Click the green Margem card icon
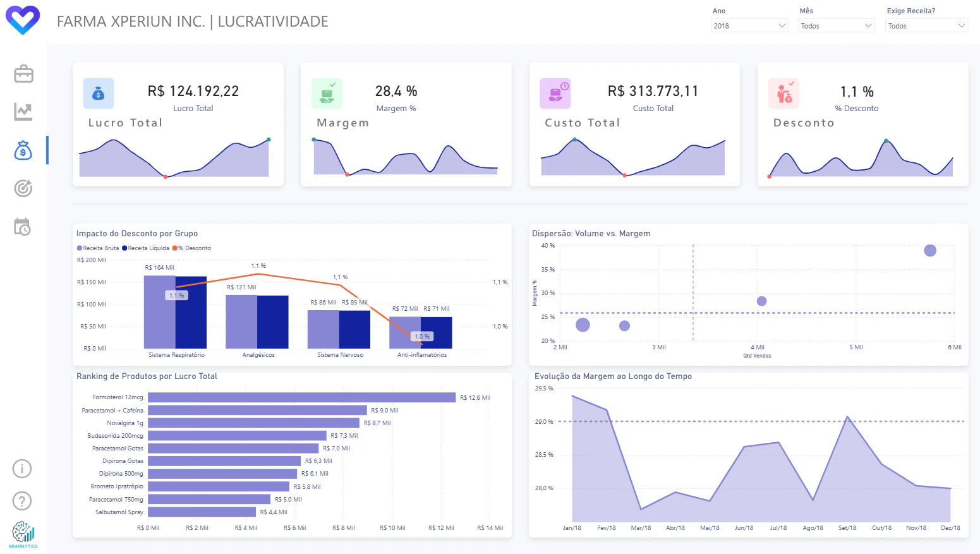980x554 pixels. click(x=327, y=93)
